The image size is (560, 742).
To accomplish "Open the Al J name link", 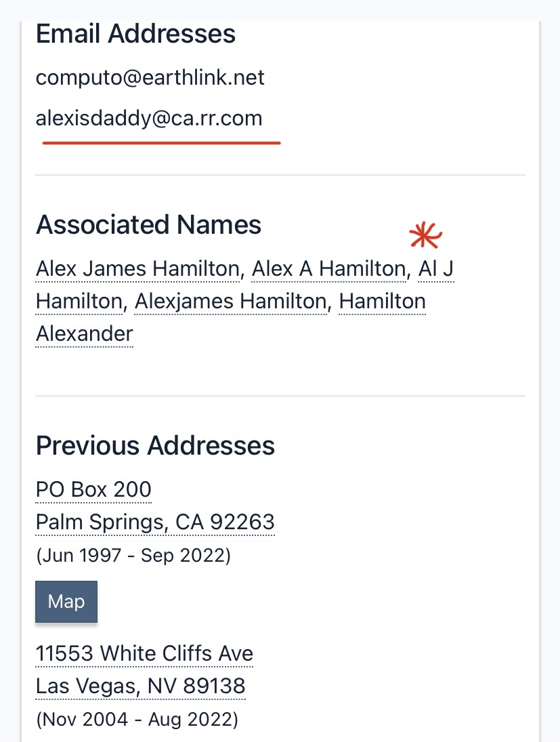I will click(x=436, y=269).
